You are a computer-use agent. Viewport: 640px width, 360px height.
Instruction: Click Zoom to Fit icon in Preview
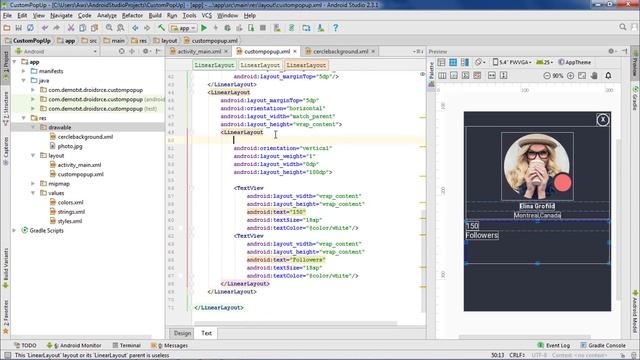click(x=582, y=76)
